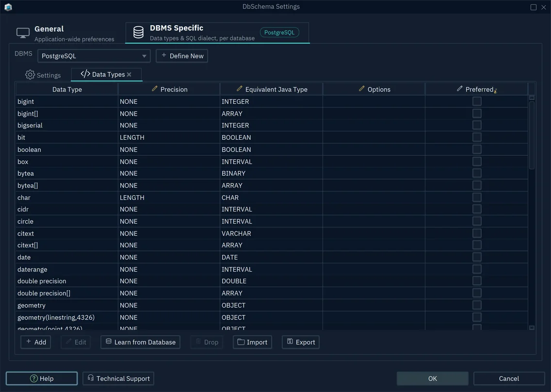Select the cidr data type row
The image size is (551, 392).
tap(67, 209)
